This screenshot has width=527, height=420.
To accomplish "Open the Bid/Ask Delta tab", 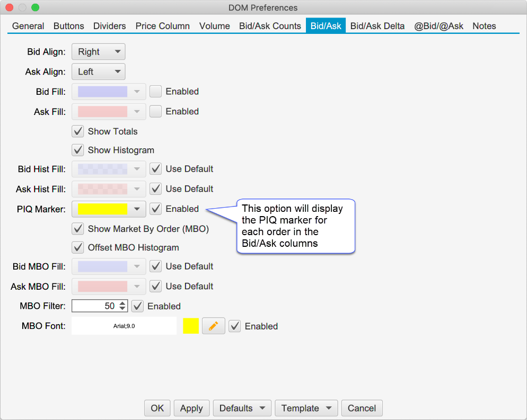I will pyautogui.click(x=377, y=26).
